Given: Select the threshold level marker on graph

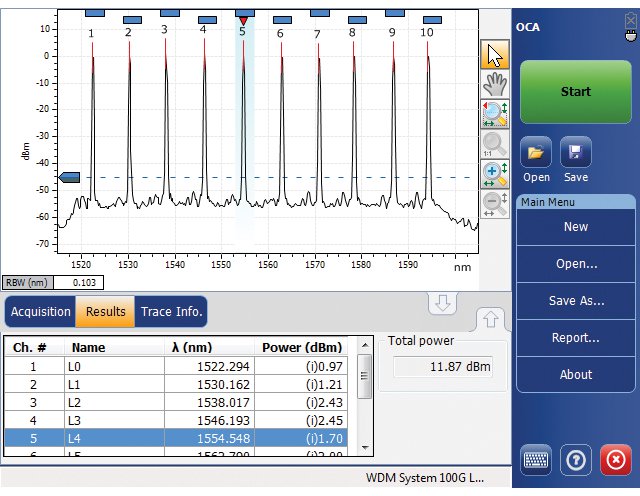Looking at the screenshot, I should tap(69, 177).
